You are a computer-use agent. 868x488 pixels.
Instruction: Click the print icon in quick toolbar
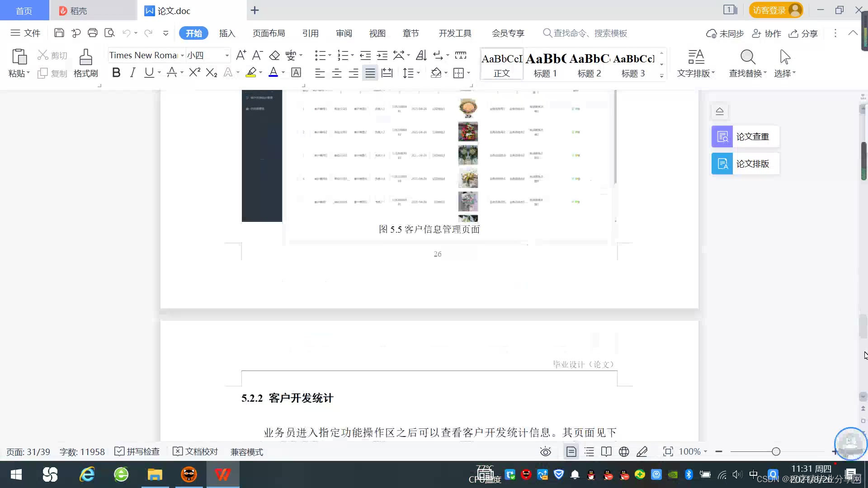click(x=93, y=33)
